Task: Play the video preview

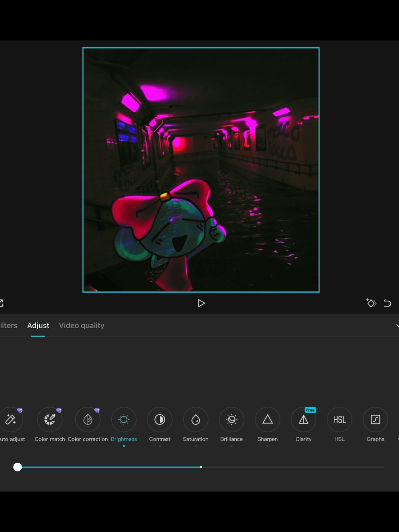Action: pos(201,303)
